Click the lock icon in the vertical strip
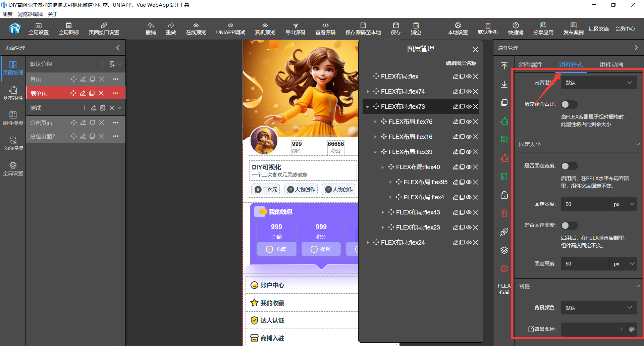644x346 pixels. click(x=504, y=195)
